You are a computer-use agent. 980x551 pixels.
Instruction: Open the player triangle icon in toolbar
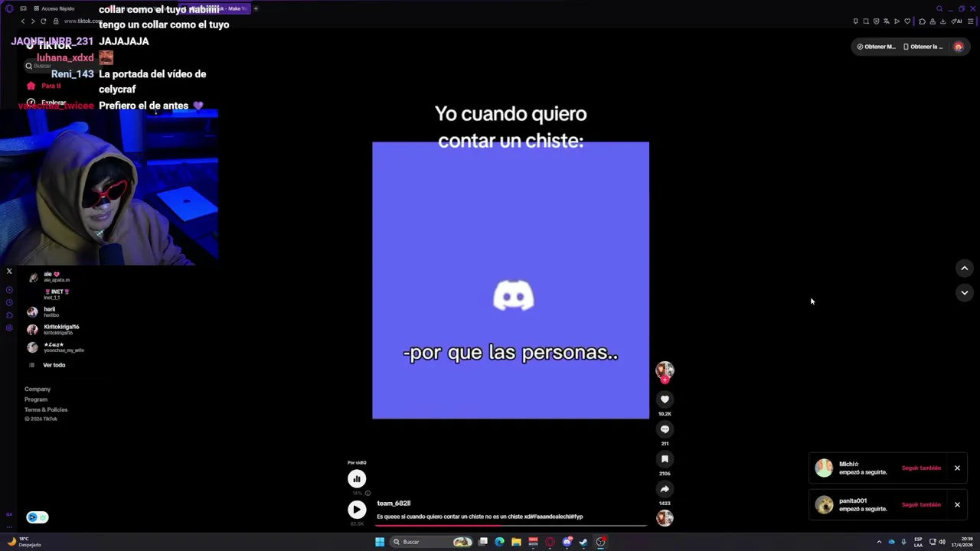tap(897, 21)
